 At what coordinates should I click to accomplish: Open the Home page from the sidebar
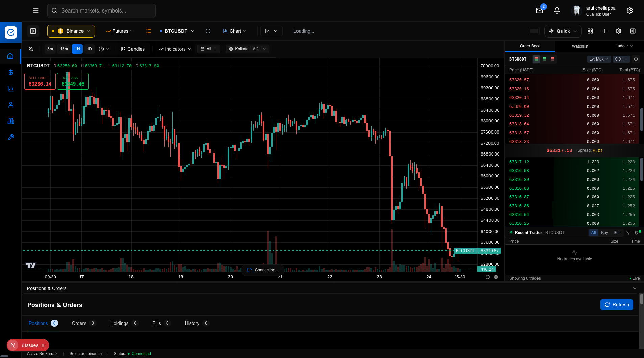10,56
